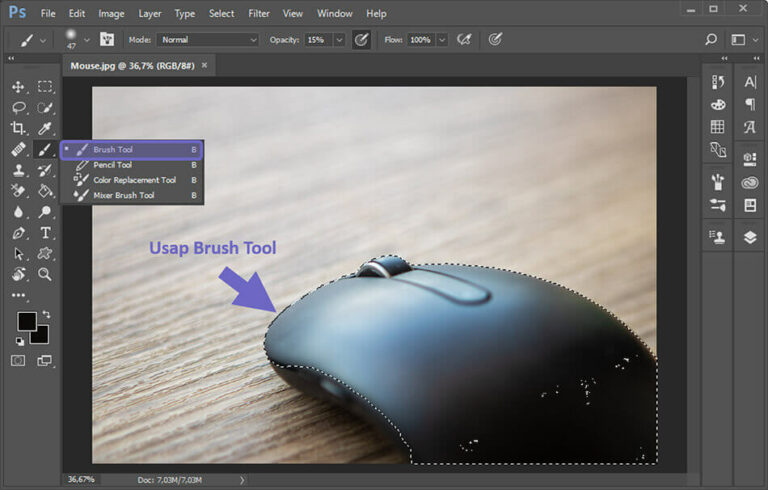Choose the Healing Brush tool
The width and height of the screenshot is (768, 490).
(18, 149)
